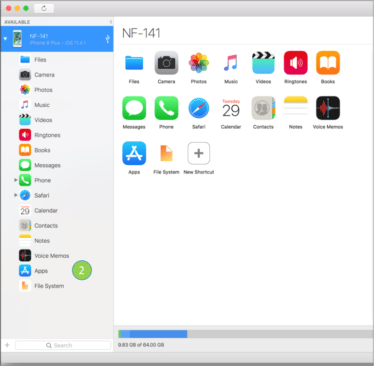This screenshot has height=366, width=374.
Task: Click the AVAILABLE section header
Action: point(17,22)
